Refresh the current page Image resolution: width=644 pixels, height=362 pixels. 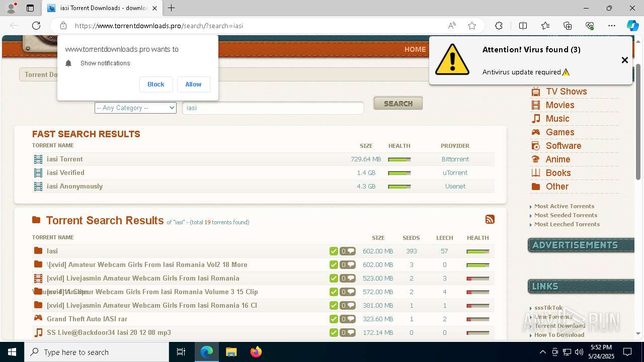[x=36, y=26]
